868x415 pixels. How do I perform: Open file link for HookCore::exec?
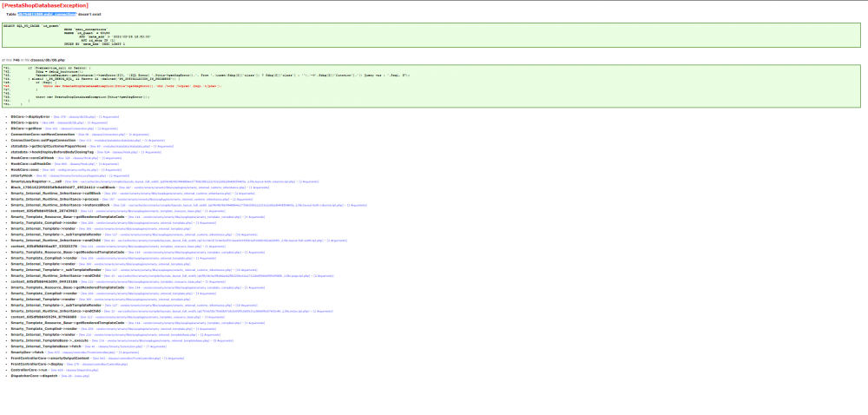(70, 170)
